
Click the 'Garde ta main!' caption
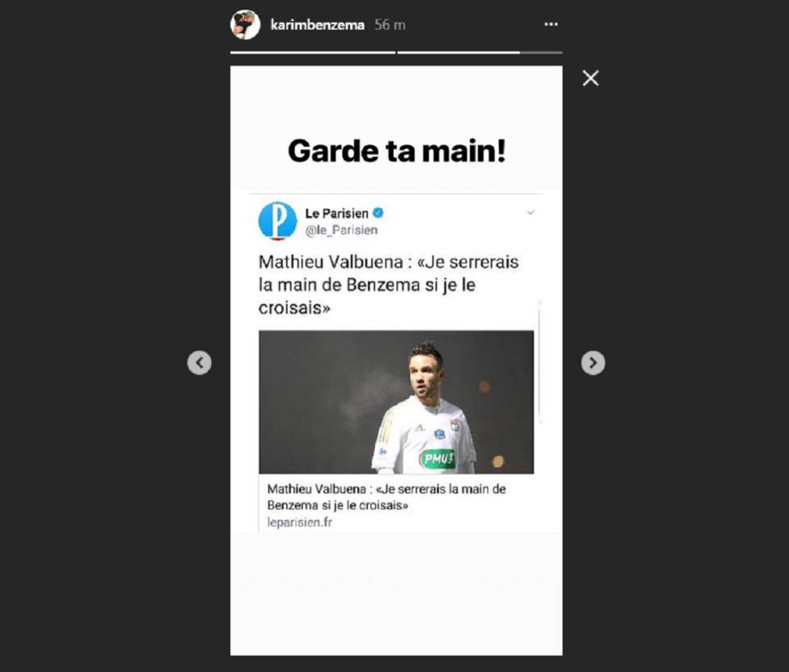coord(397,150)
